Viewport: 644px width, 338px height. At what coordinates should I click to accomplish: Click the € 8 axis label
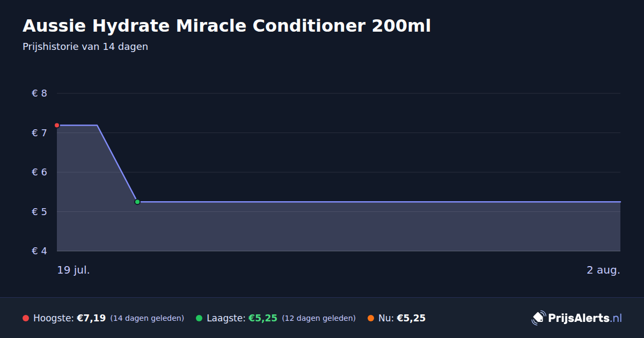point(40,93)
